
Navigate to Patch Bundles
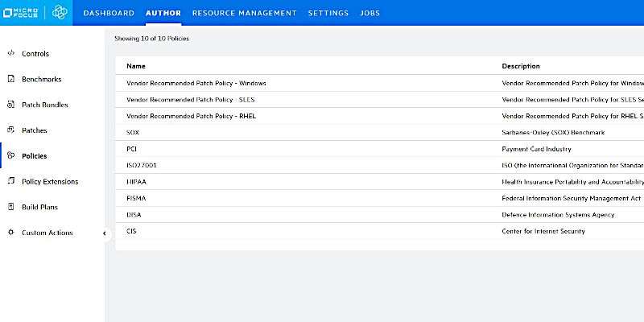(x=45, y=105)
